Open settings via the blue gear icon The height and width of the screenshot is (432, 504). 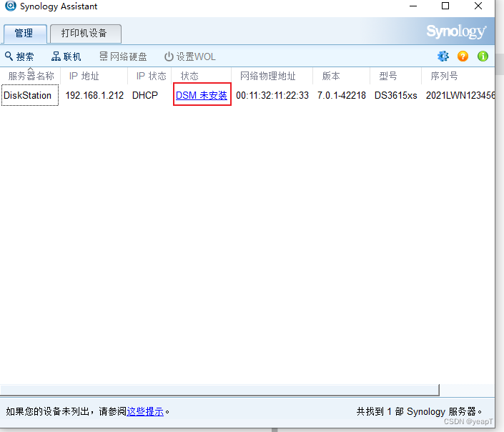[443, 57]
